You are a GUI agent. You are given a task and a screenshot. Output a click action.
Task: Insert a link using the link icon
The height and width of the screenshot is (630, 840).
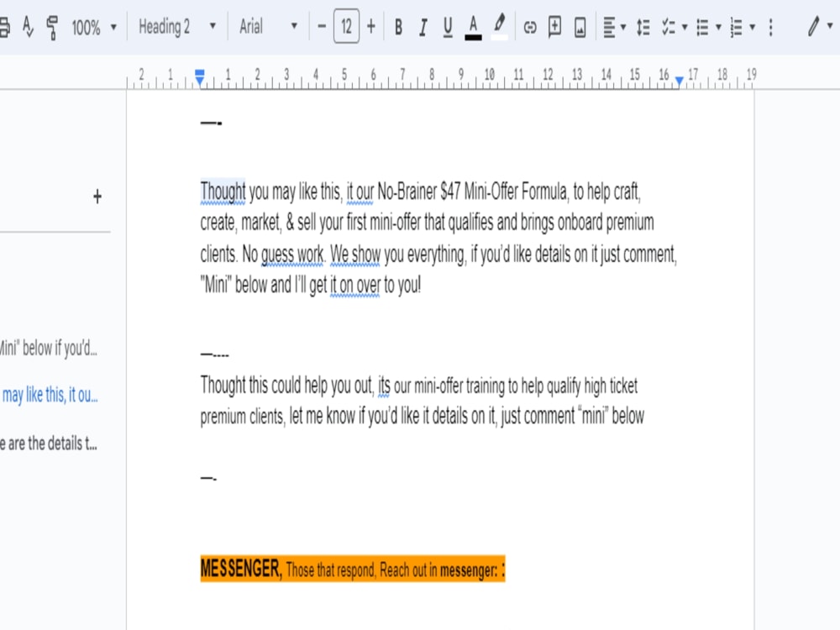(x=529, y=27)
